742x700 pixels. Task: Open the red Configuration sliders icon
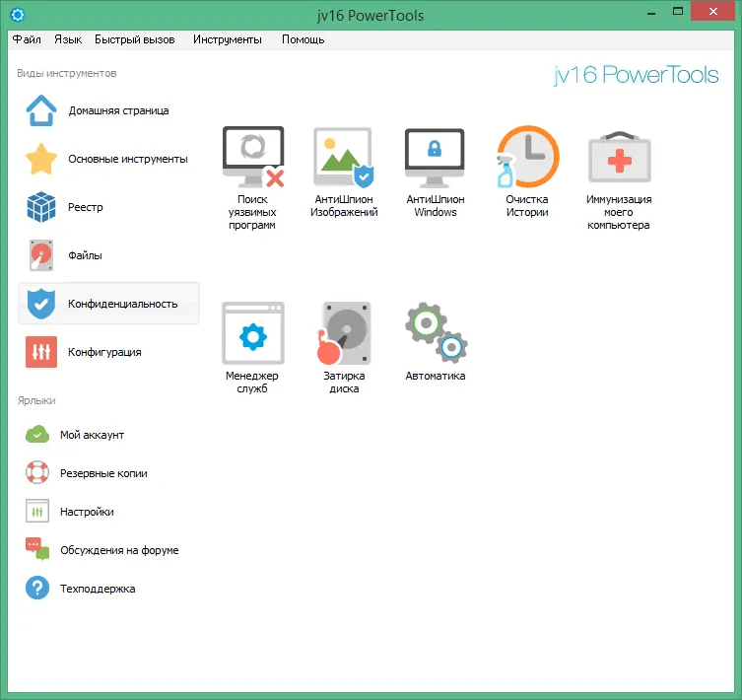(x=41, y=352)
